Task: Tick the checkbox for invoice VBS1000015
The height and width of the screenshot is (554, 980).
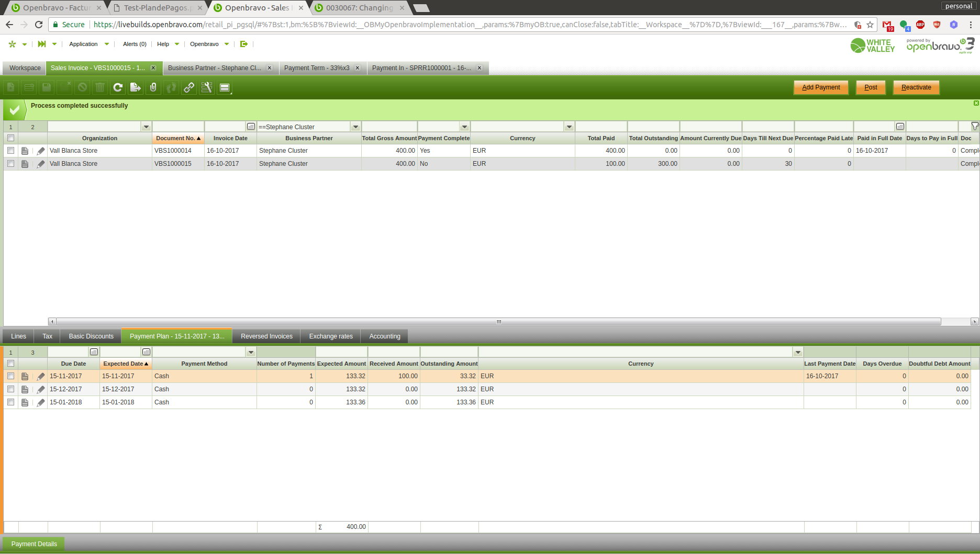Action: coord(10,164)
